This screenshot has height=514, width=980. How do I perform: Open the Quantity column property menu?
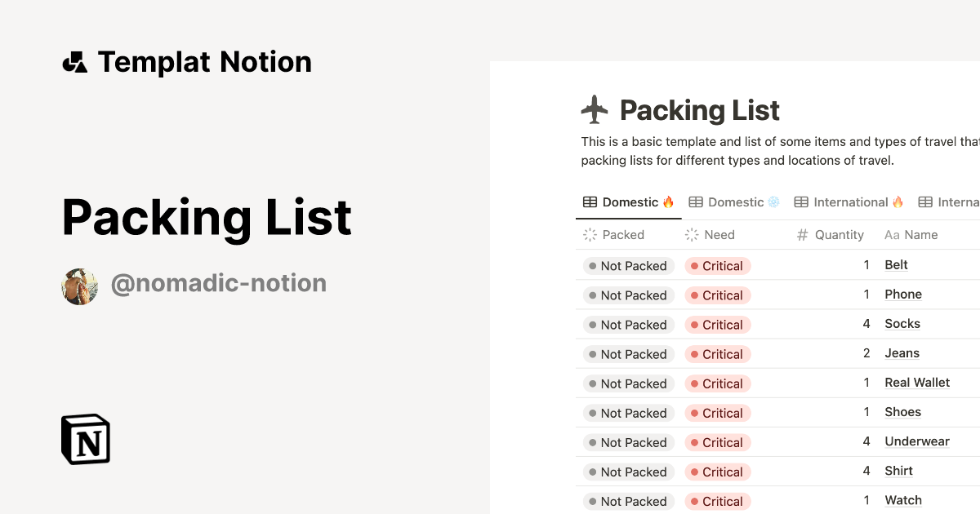tap(840, 234)
